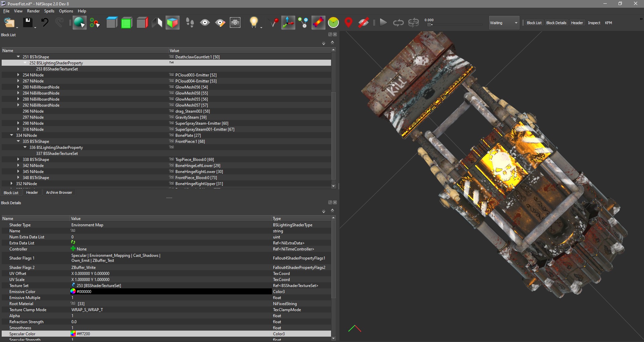This screenshot has width=644, height=342.
Task: Click the Save floppy disk icon
Action: tap(28, 23)
